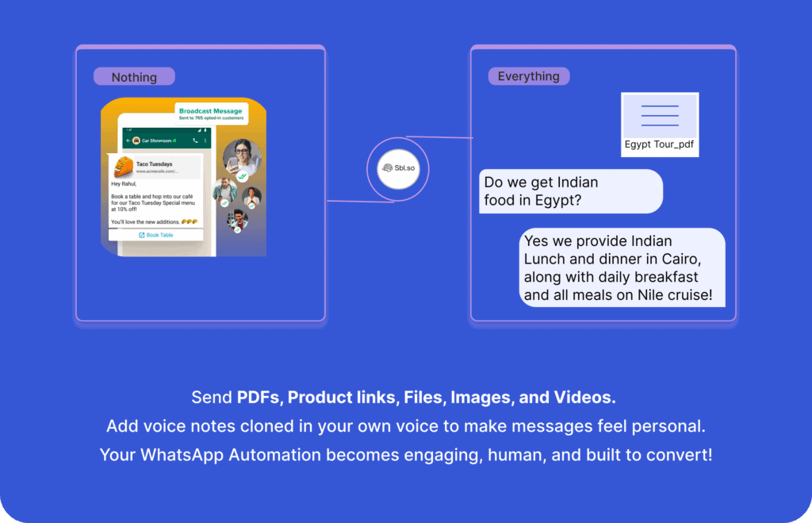Screen dimensions: 812x523
Task: Click the Car Showroom contact name
Action: tap(158, 140)
